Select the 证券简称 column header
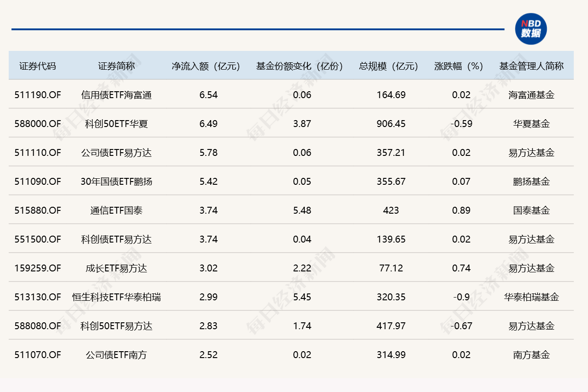The height and width of the screenshot is (392, 588). coord(117,66)
